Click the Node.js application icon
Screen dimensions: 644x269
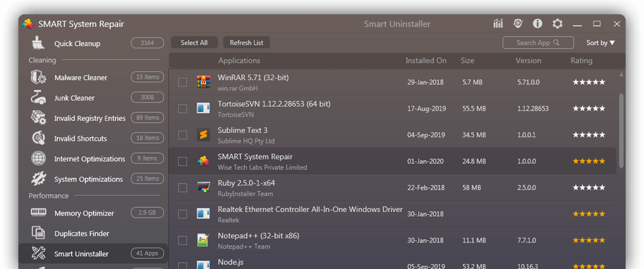pos(203,264)
